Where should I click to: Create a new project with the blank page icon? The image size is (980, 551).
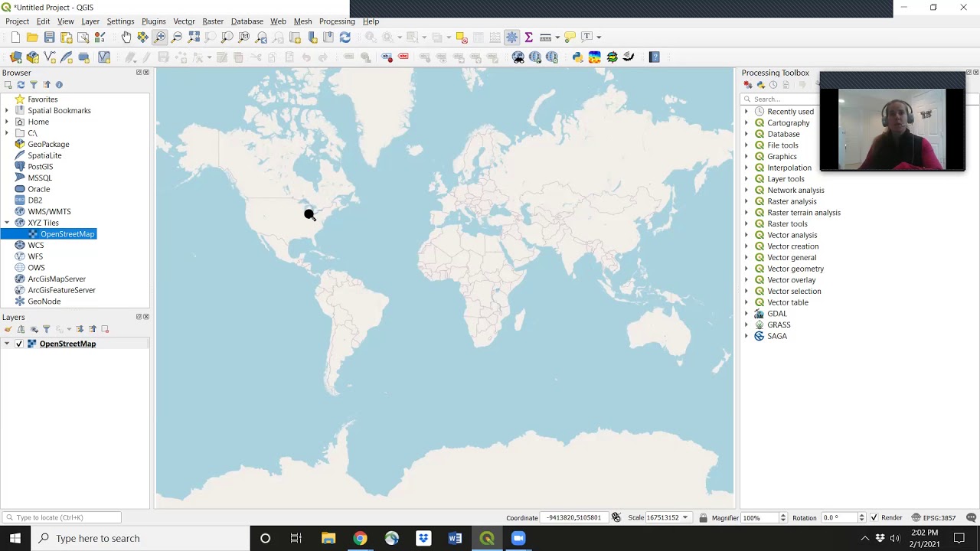pos(15,37)
